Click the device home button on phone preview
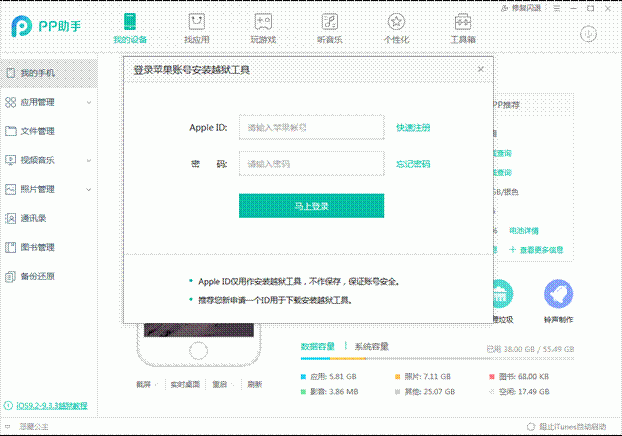The image size is (622, 436). click(198, 351)
